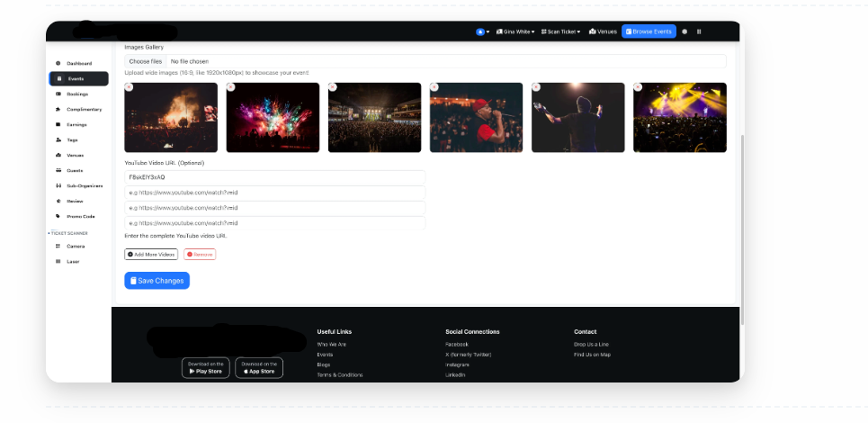
Task: Click the Bookings sidebar icon
Action: (x=58, y=94)
